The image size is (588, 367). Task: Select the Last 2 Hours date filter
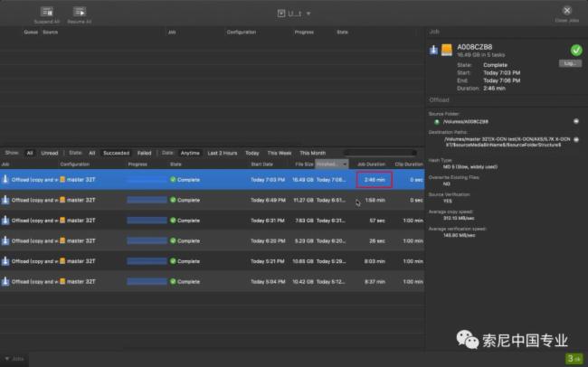point(222,153)
